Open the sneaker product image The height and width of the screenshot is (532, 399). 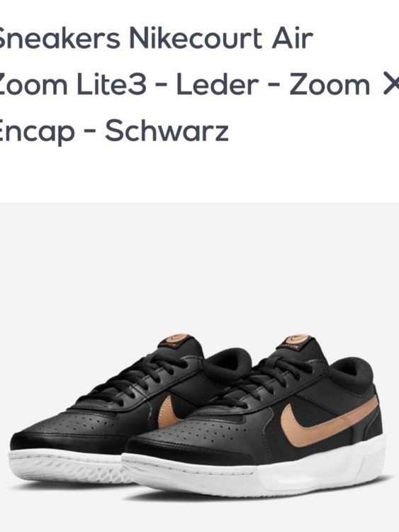pos(199,367)
